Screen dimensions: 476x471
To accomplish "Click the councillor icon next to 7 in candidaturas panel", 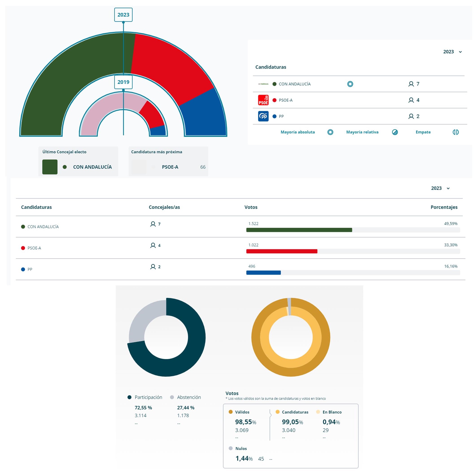I will pyautogui.click(x=411, y=84).
